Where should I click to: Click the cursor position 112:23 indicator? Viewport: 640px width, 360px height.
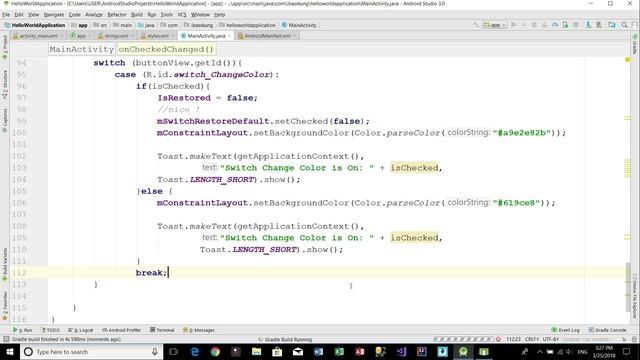click(513, 339)
